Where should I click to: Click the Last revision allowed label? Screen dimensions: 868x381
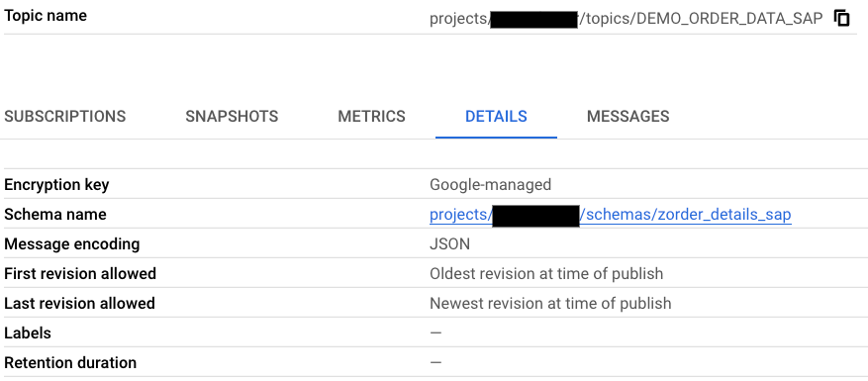[79, 304]
